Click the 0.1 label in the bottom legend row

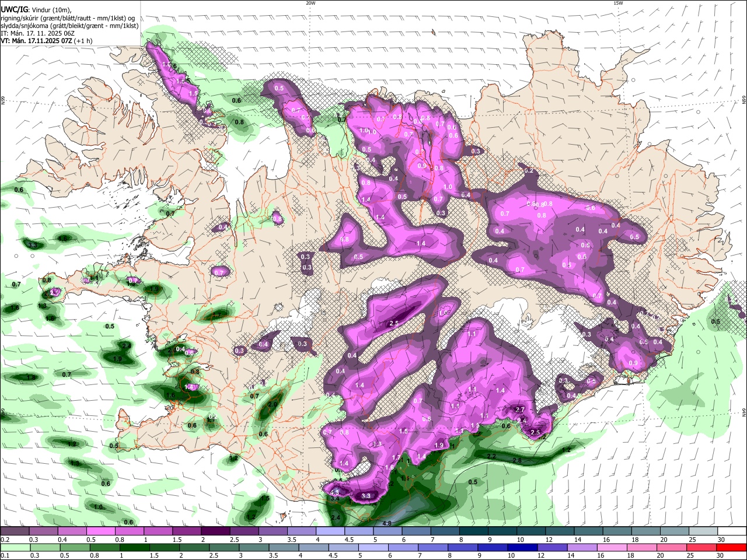tap(5, 555)
